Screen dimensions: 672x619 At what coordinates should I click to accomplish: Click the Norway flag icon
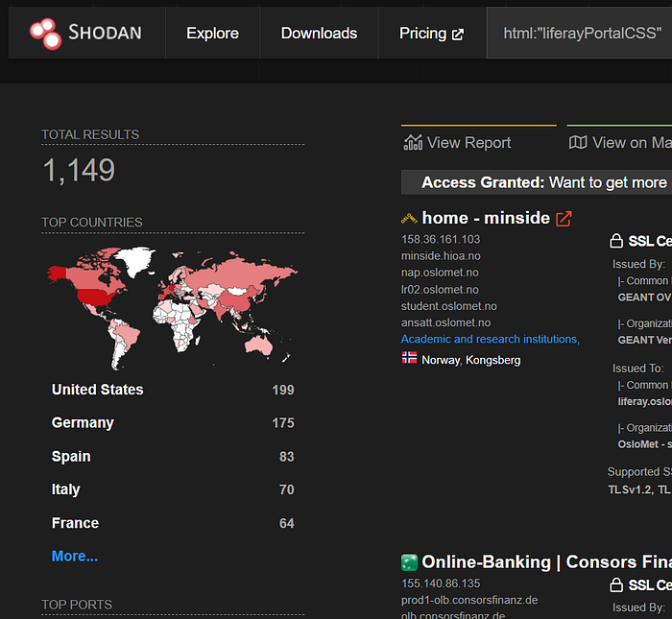[x=409, y=358]
